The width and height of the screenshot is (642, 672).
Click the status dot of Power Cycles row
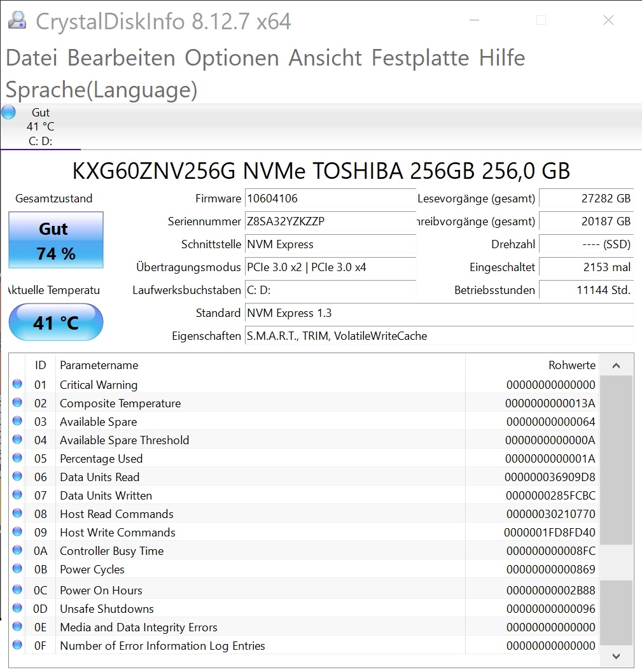pyautogui.click(x=17, y=568)
